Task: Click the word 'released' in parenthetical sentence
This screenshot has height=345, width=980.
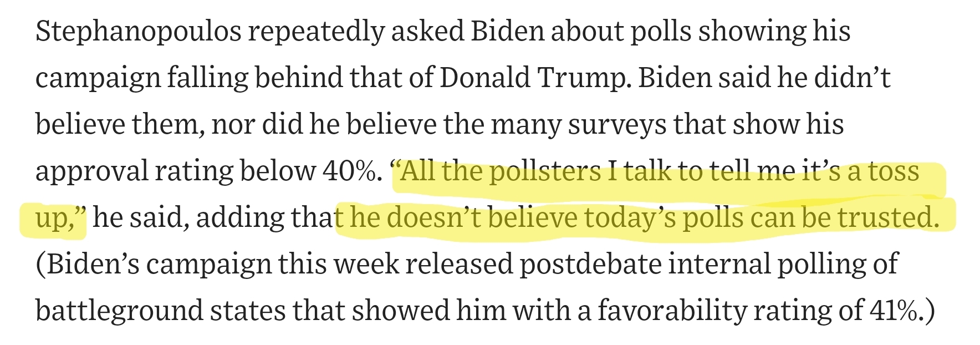Action: click(458, 264)
